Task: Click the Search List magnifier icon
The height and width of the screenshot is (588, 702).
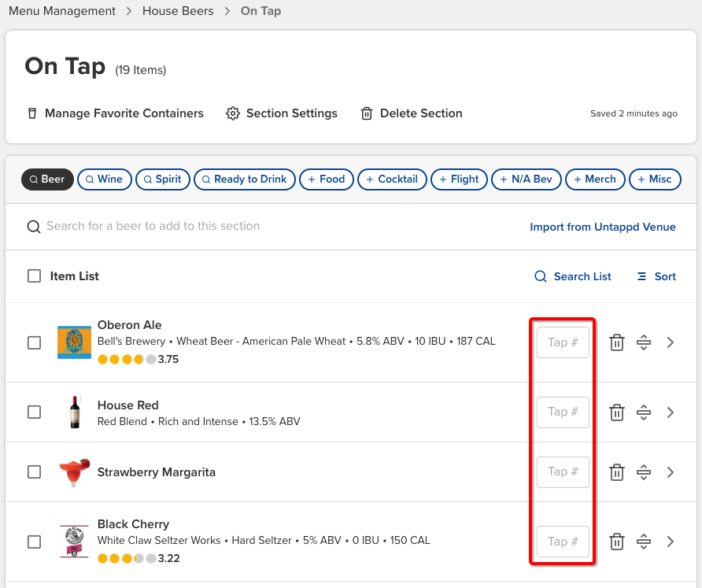Action: tap(540, 276)
